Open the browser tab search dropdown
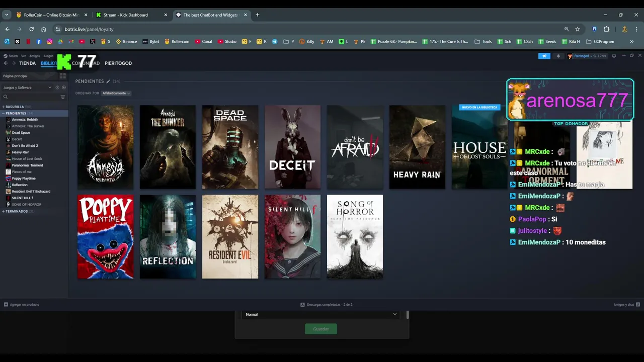The height and width of the screenshot is (362, 644). point(7,15)
